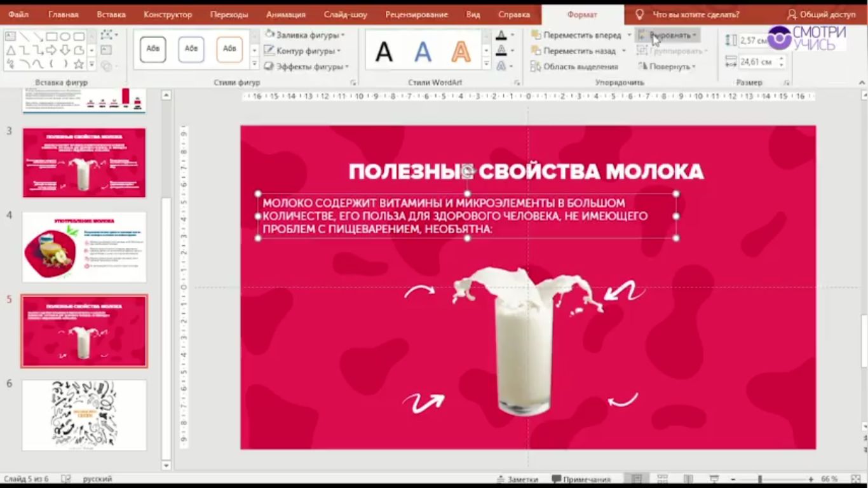868x488 pixels.
Task: Click the text outline A icon
Action: (501, 50)
